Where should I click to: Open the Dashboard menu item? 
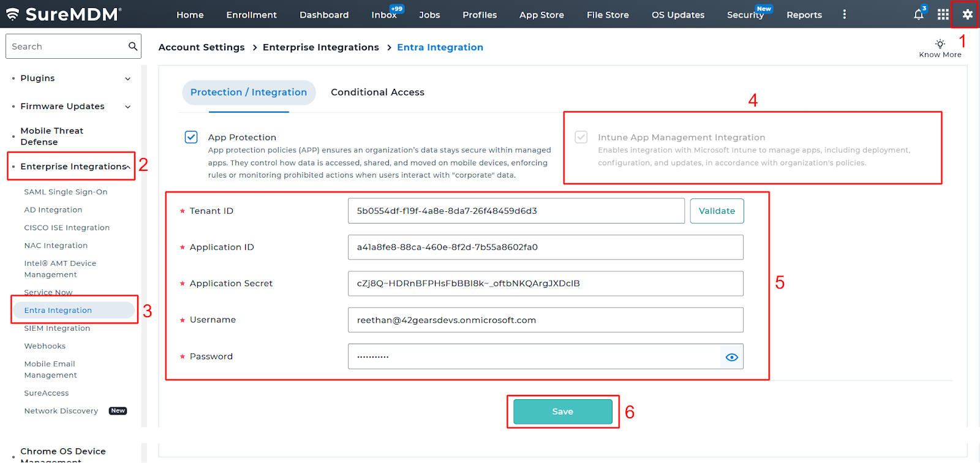(324, 15)
